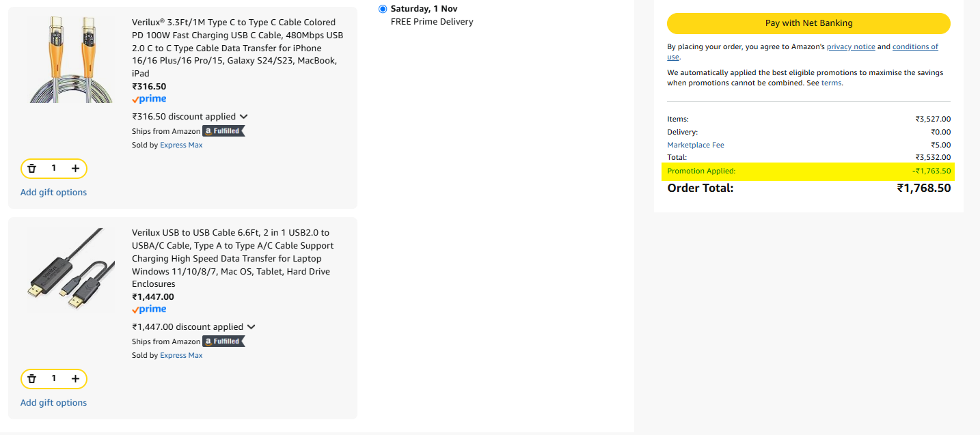Viewport: 980px width, 435px height.
Task: Add gift options for Type C cable
Action: pyautogui.click(x=53, y=193)
